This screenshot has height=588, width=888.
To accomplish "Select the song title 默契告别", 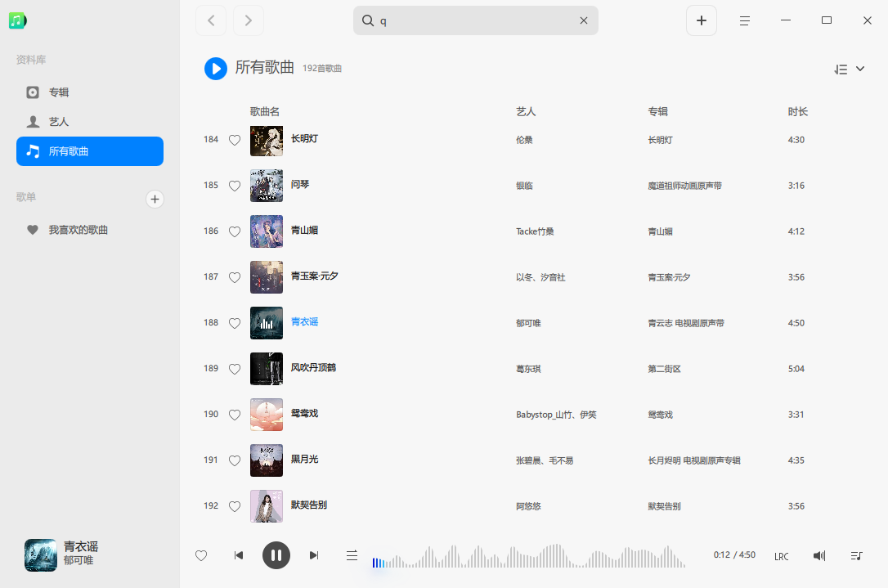I will tap(308, 505).
